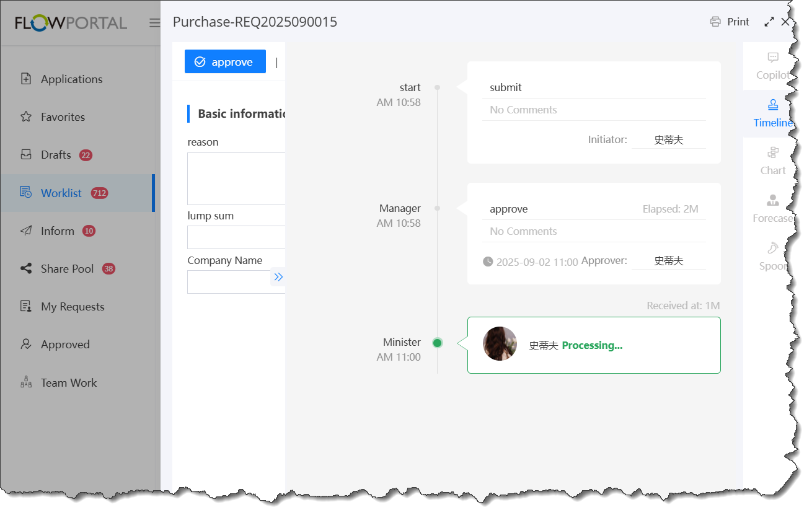Click the Team Work icon
This screenshot has width=812, height=515.
[26, 383]
